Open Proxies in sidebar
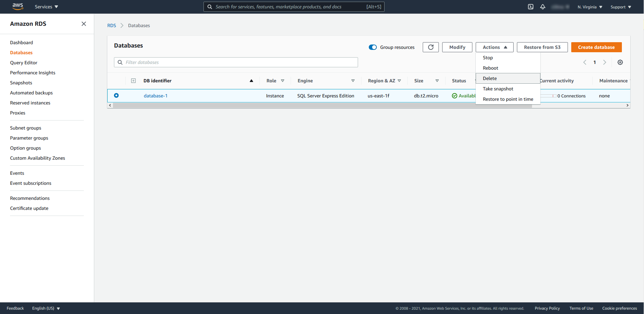Screen dimensions: 644x314 (x=18, y=113)
